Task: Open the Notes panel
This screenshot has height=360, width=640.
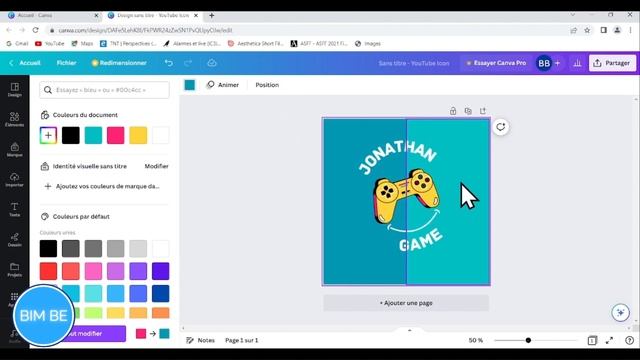Action: click(x=200, y=340)
